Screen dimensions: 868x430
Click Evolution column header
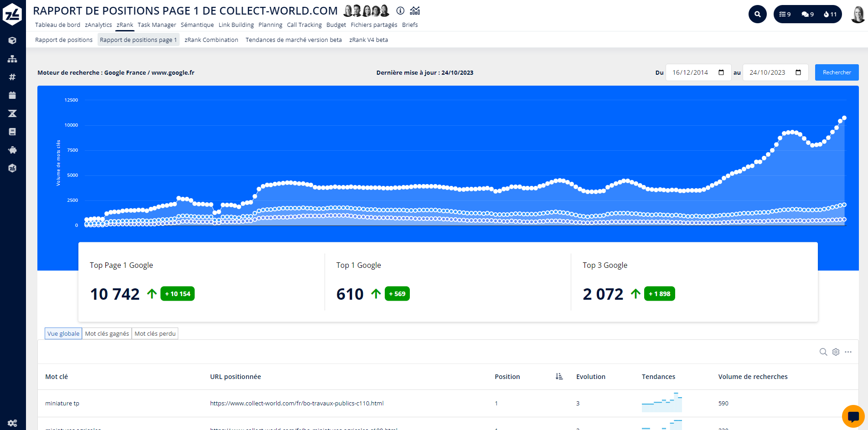pyautogui.click(x=591, y=376)
